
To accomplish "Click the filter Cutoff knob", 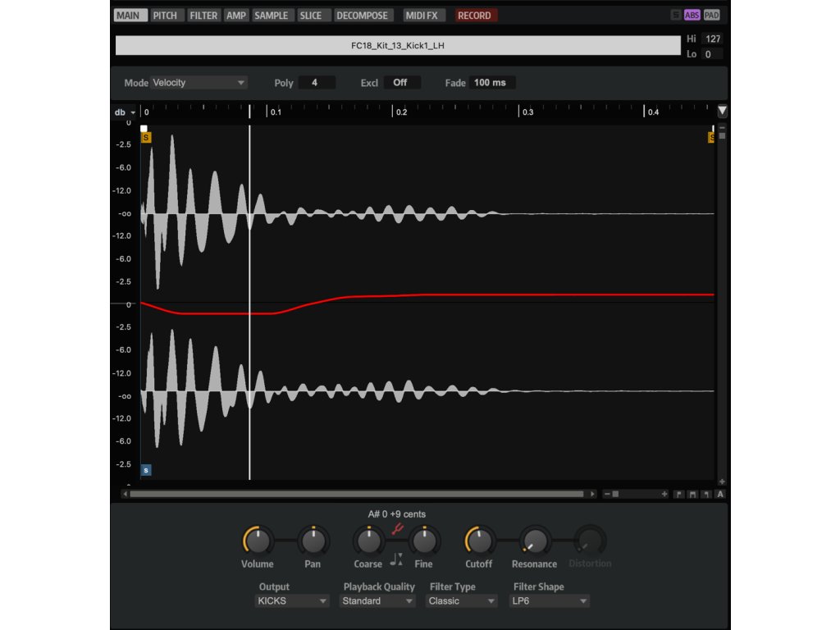I will [x=479, y=540].
